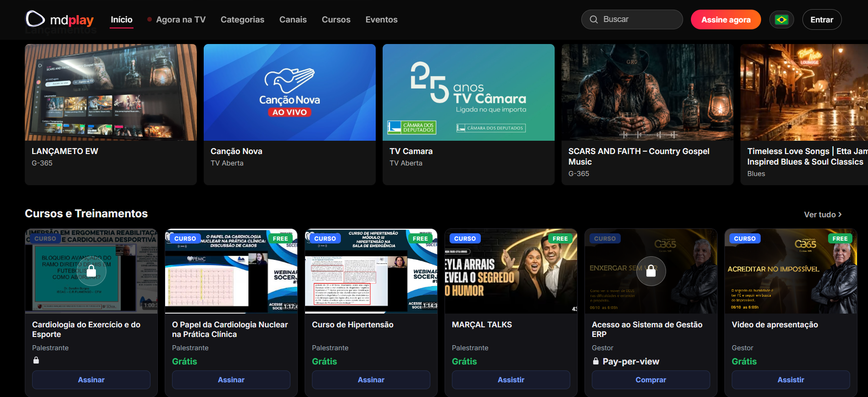Click the MARÇAL TALKS title
This screenshot has width=868, height=397.
[482, 325]
